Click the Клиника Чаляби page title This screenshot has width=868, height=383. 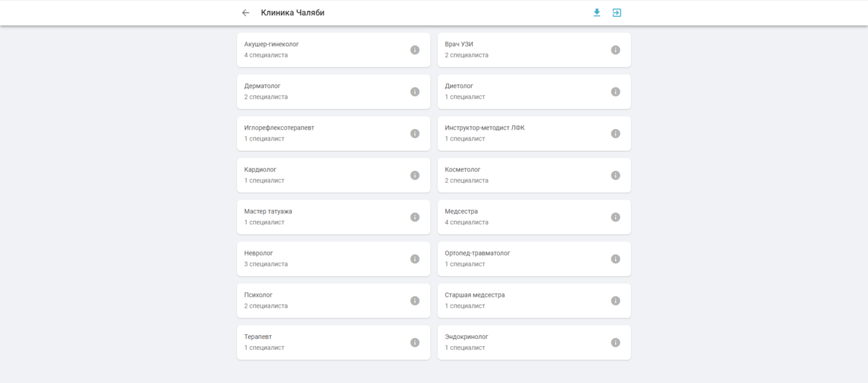(x=293, y=13)
